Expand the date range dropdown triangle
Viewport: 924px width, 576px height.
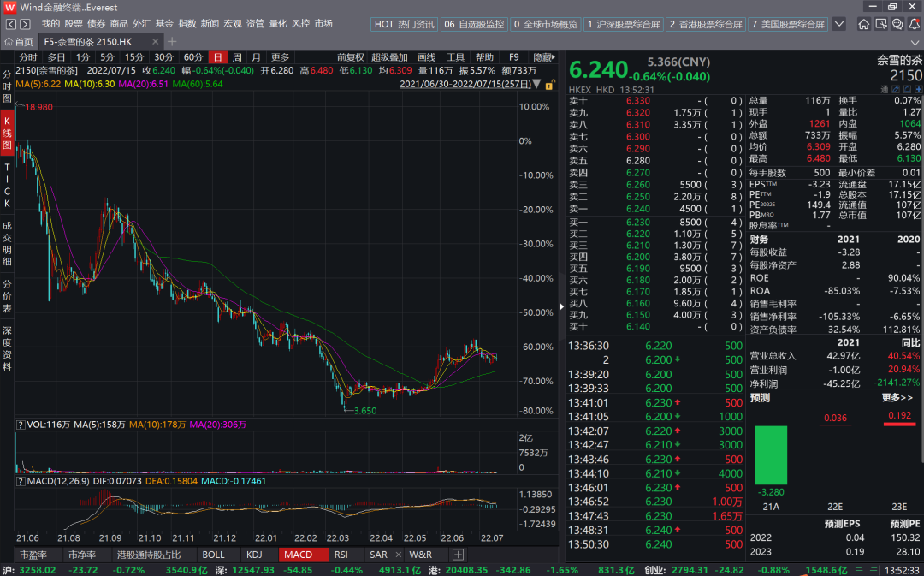coord(537,84)
